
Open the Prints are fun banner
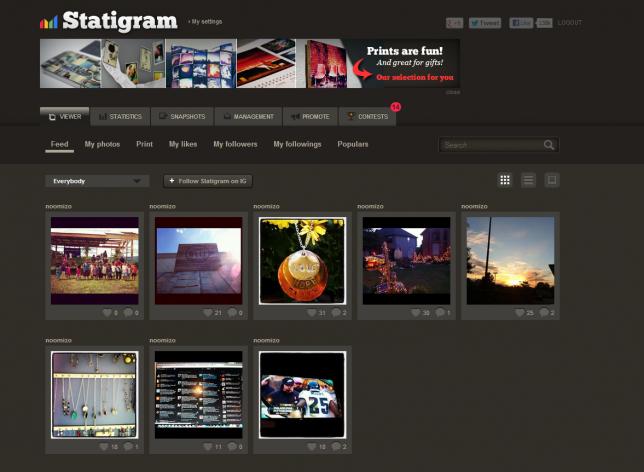[x=250, y=63]
